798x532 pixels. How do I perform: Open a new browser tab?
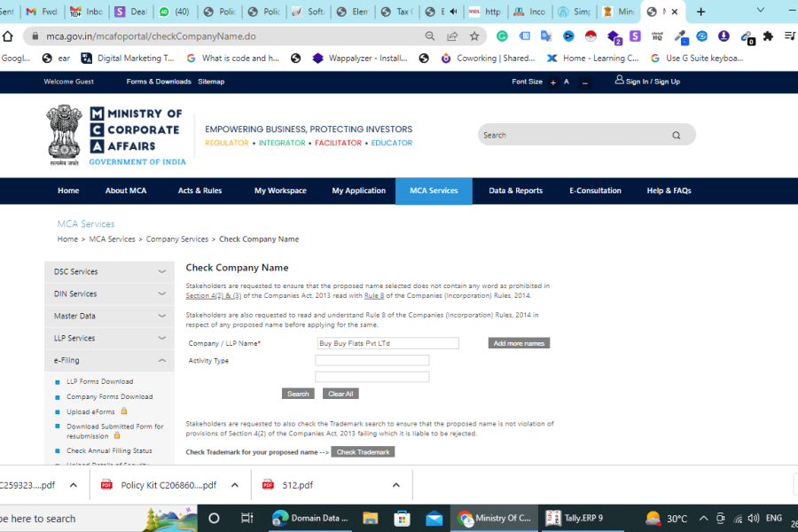point(700,12)
